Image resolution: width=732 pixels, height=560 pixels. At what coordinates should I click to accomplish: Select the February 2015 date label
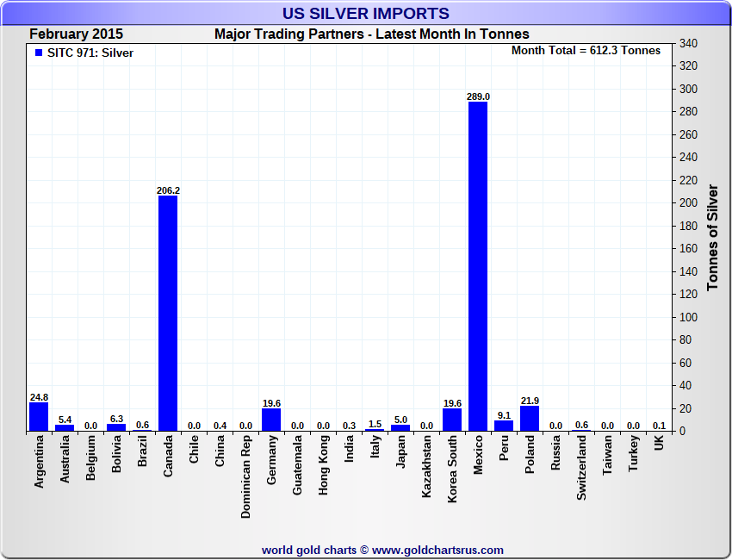click(76, 34)
